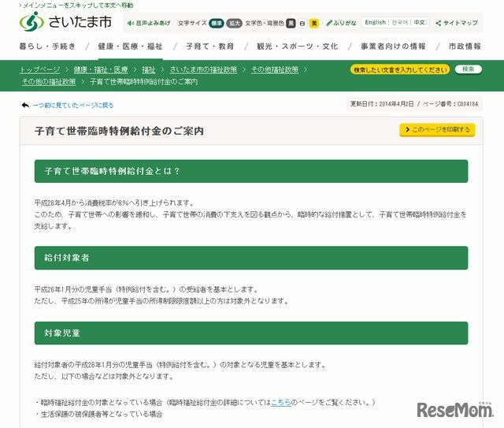
Task: Go back via 一つ前に見ていたページに戻る
Action: pyautogui.click(x=73, y=106)
